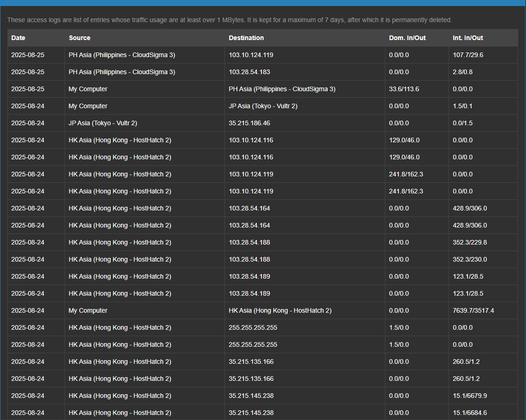
Task: Select the 33.6/113.6 domestic traffic cell
Action: click(404, 89)
